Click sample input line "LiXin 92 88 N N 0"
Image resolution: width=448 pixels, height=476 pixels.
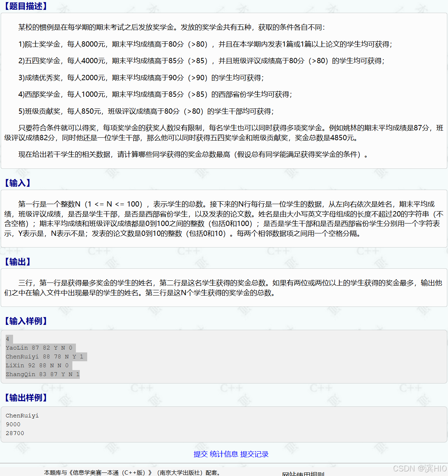37,365
